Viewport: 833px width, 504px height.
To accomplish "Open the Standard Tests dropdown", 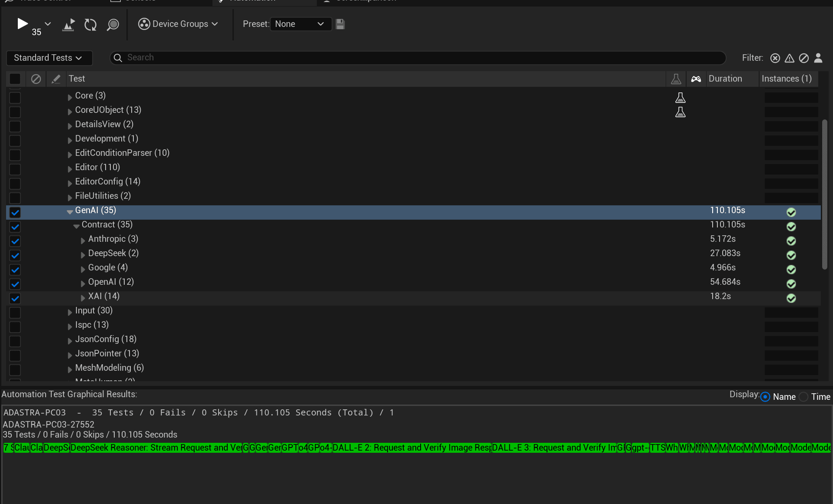I will click(49, 58).
